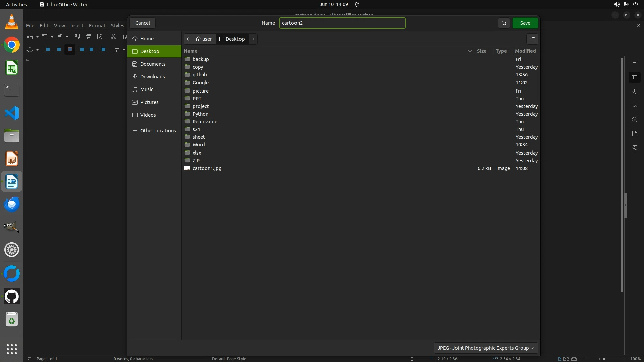The width and height of the screenshot is (644, 362).
Task: Open the Save button dropdown arrow in toolbar
Action: pos(67,37)
